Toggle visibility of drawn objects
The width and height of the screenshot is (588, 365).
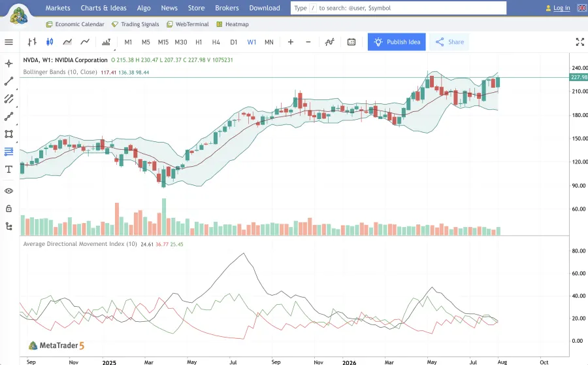pos(8,191)
